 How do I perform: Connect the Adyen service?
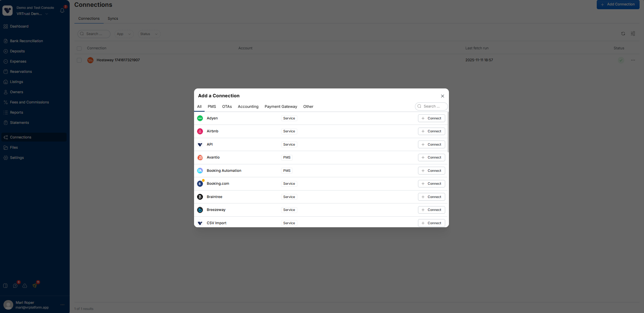(432, 118)
